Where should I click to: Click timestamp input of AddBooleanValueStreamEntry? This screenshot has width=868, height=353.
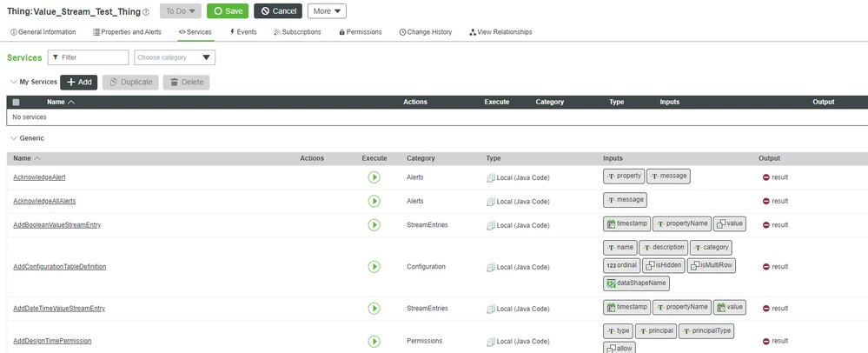(626, 223)
